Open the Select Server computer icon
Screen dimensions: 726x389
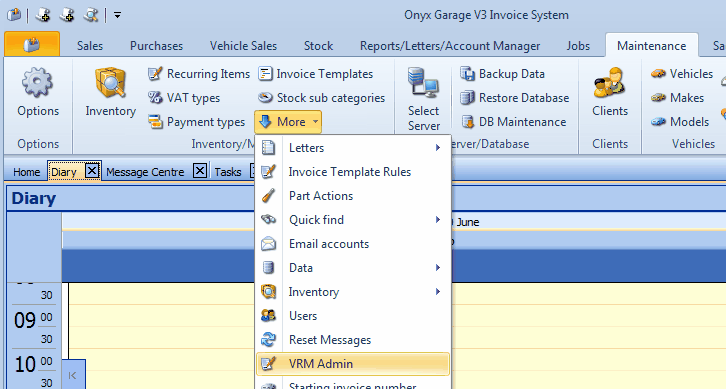click(423, 82)
